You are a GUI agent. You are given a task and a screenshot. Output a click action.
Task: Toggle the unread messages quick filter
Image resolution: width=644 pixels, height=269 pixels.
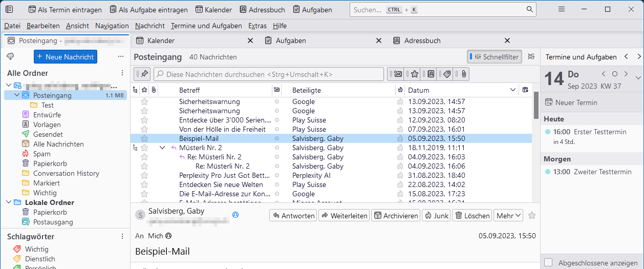point(398,74)
